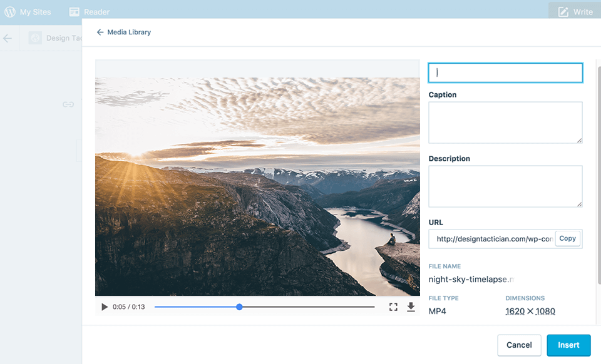Screen dimensions: 601x364
Task: Copy the media URL
Action: pyautogui.click(x=567, y=238)
